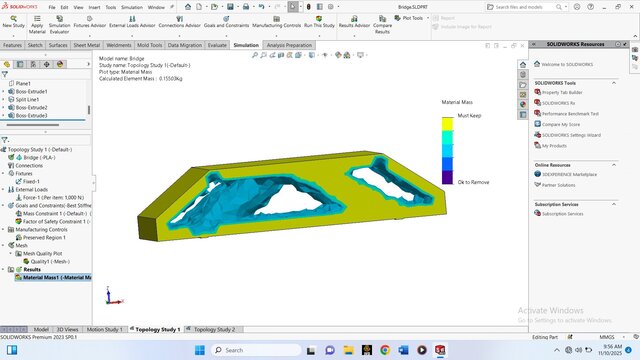The width and height of the screenshot is (640, 360).
Task: Collapse the Manufacturing Controls folder
Action: [x=4, y=229]
